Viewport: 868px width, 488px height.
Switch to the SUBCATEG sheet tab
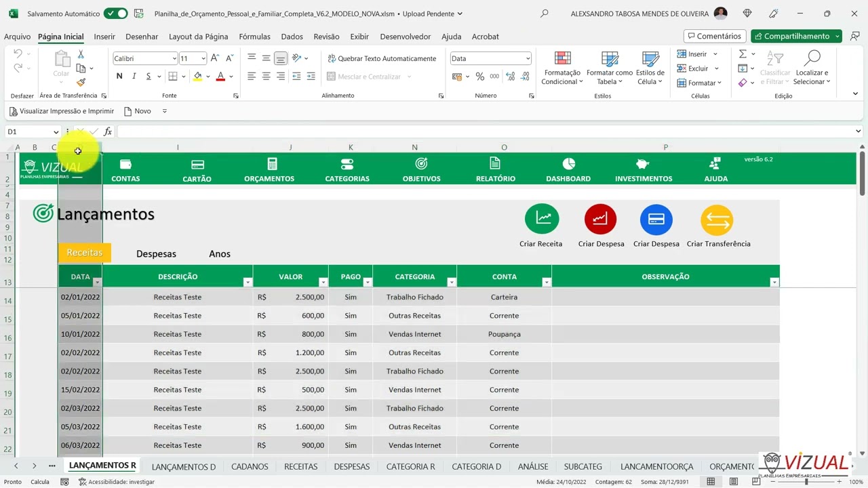point(583,466)
